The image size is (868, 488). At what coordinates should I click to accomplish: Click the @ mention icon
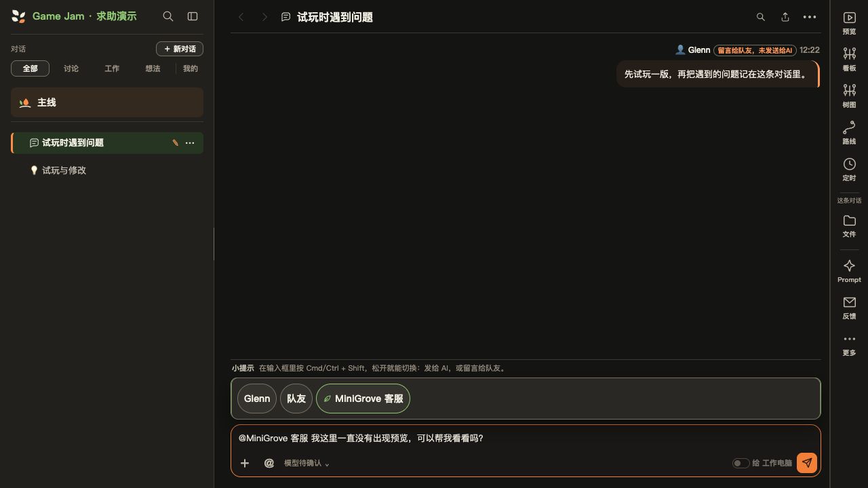[269, 463]
